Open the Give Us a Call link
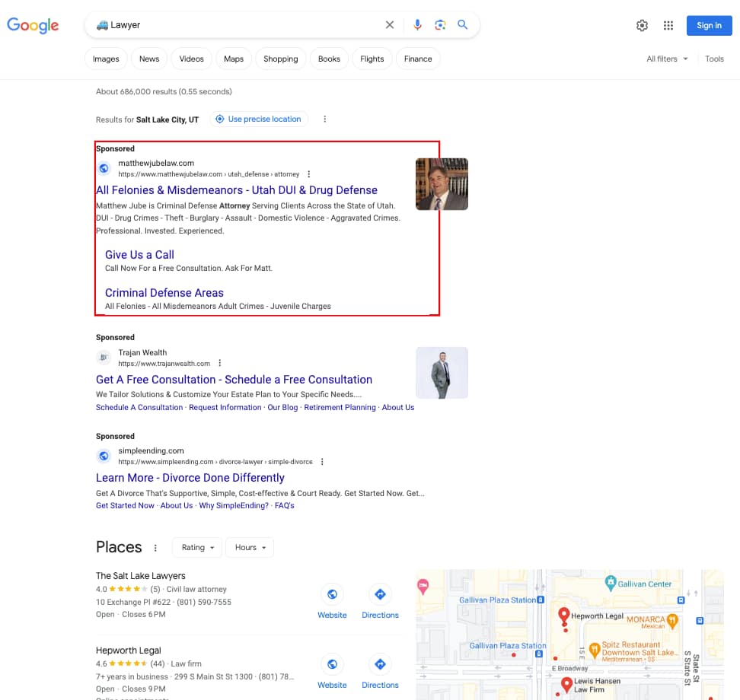 pyautogui.click(x=139, y=255)
